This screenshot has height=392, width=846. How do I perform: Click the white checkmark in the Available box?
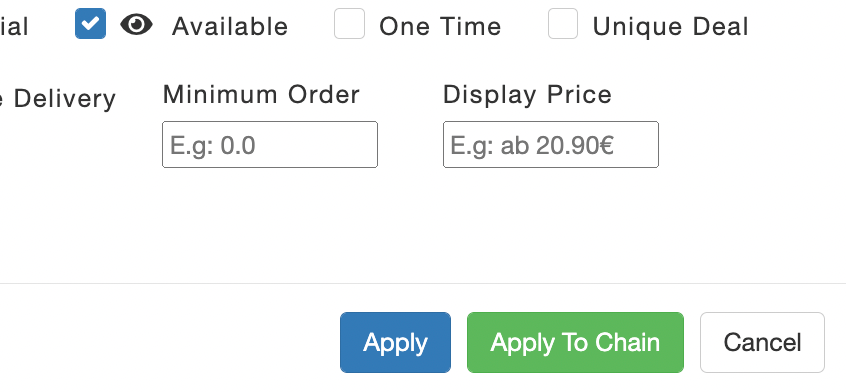(90, 24)
